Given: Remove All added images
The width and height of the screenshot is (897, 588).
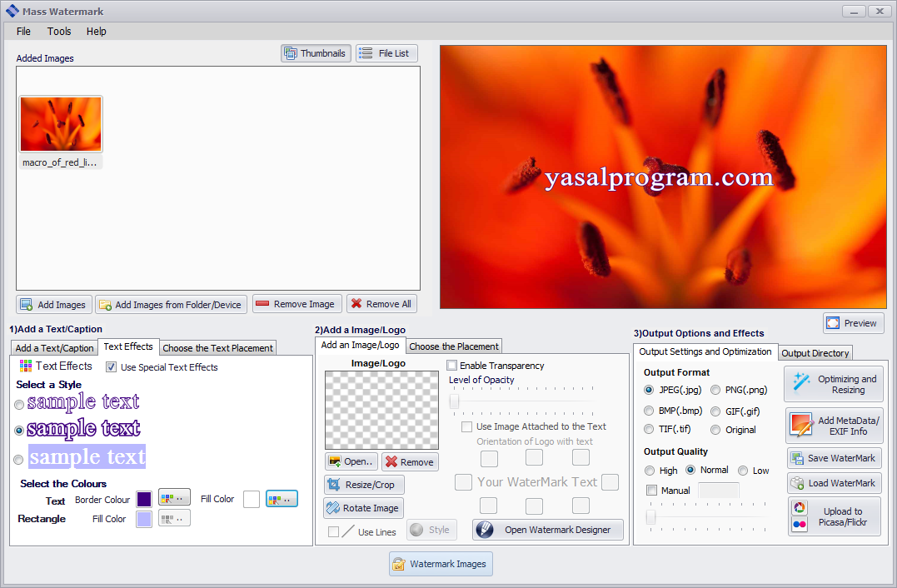Looking at the screenshot, I should click(381, 305).
